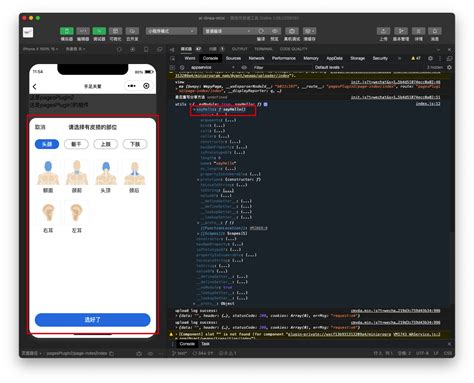Click the 上传 upload icon

coord(383,31)
